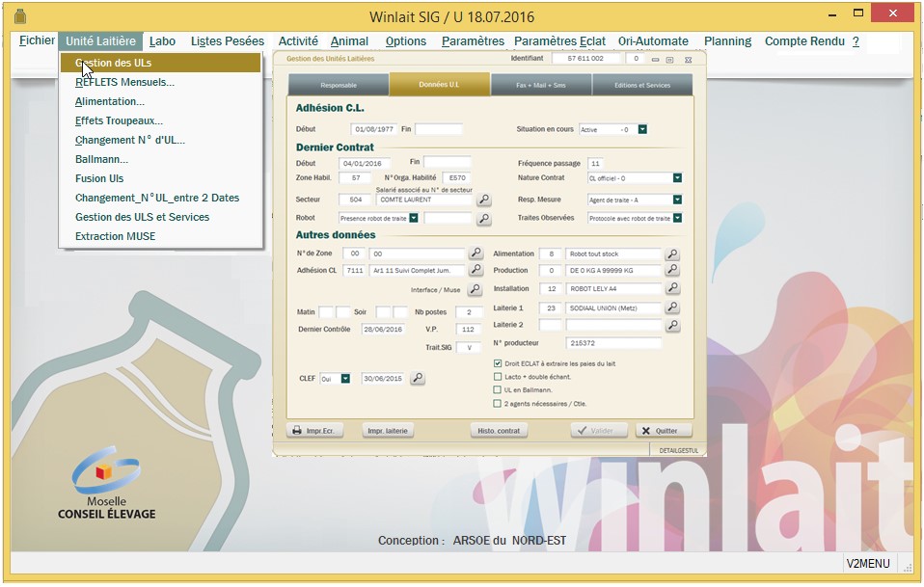924x587 pixels.
Task: Open the N° de Zone lookup magnifier
Action: point(476,253)
